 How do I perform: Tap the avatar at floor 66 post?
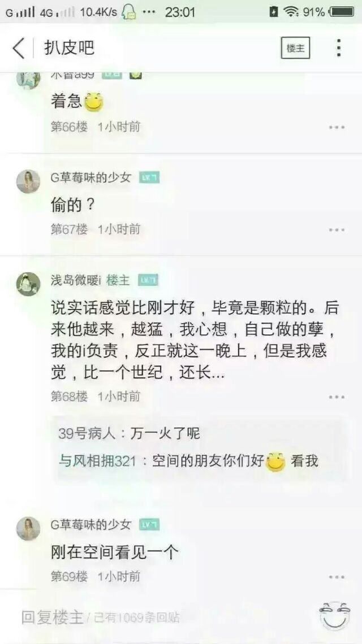click(x=28, y=79)
